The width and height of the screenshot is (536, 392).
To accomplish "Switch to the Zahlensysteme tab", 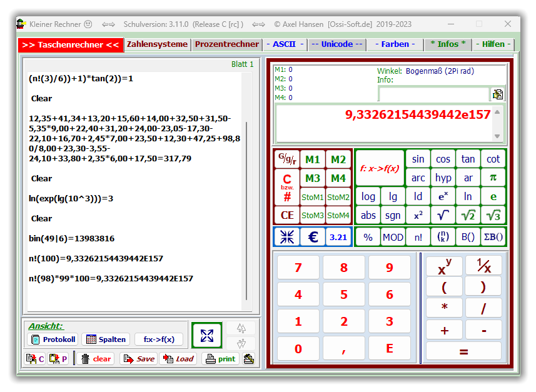I will pos(157,44).
